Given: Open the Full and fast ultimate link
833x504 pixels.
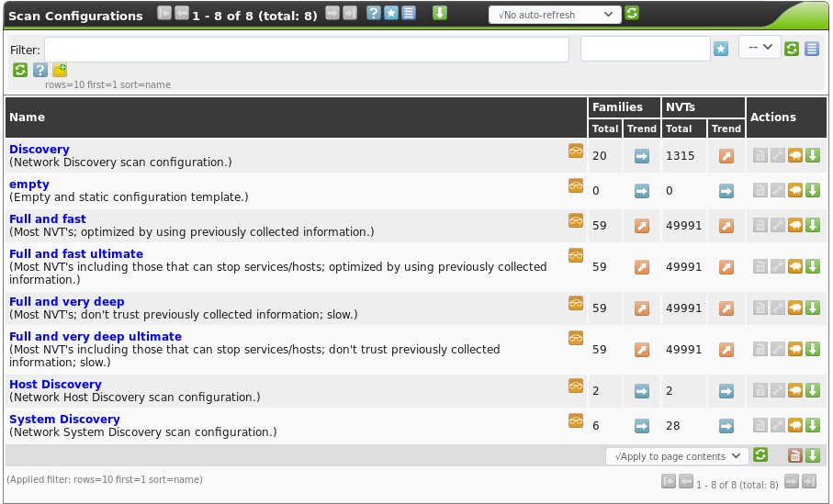Looking at the screenshot, I should click(x=76, y=253).
